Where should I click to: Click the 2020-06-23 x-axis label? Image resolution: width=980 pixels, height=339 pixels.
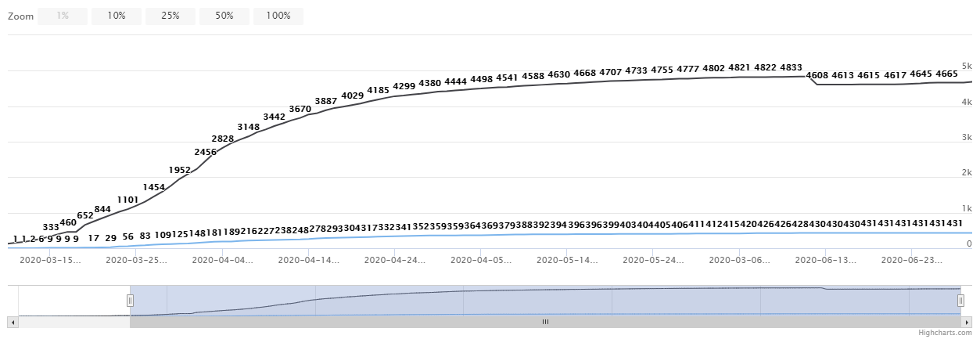click(x=912, y=260)
